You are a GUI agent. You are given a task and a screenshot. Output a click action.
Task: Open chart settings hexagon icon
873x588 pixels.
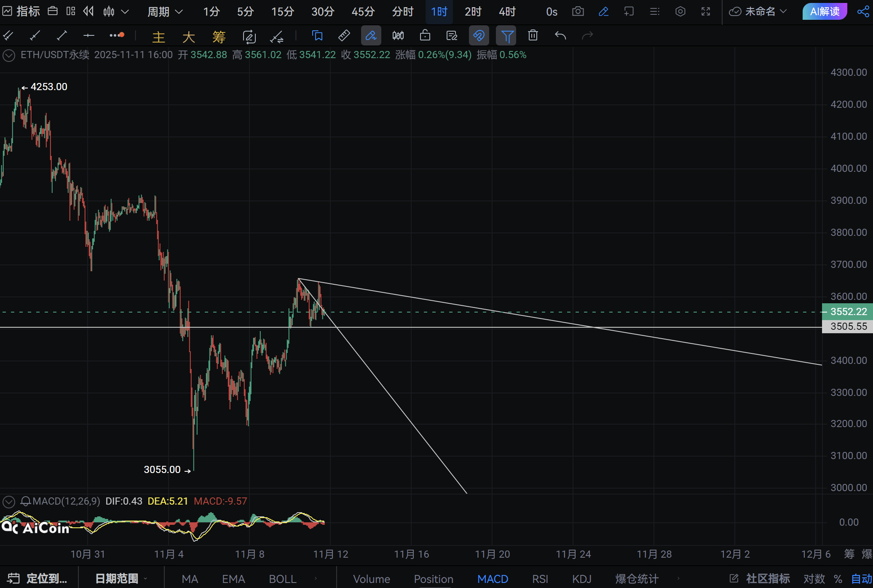[x=680, y=11]
